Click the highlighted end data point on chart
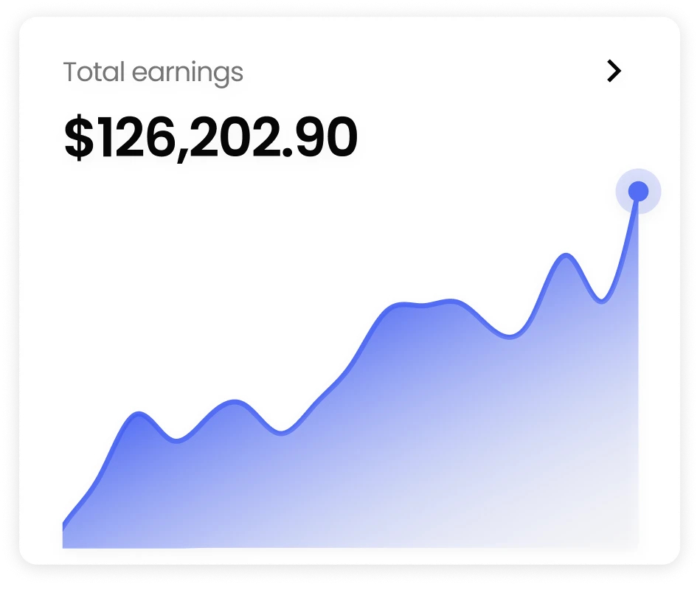 click(638, 192)
